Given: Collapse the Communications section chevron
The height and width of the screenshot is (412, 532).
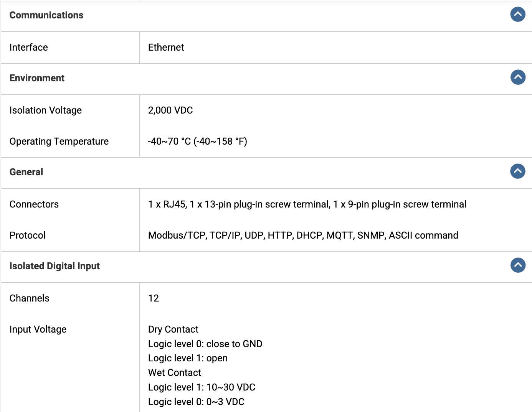Looking at the screenshot, I should [x=518, y=15].
